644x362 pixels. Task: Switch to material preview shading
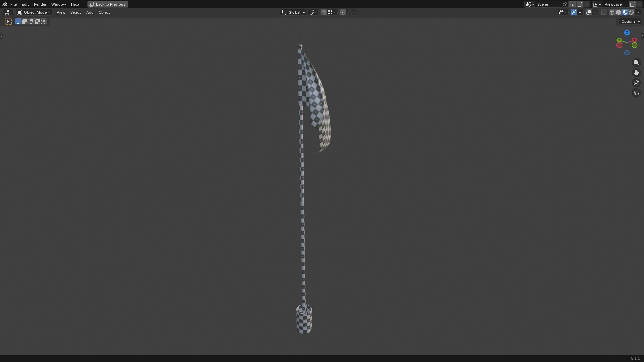[x=625, y=12]
